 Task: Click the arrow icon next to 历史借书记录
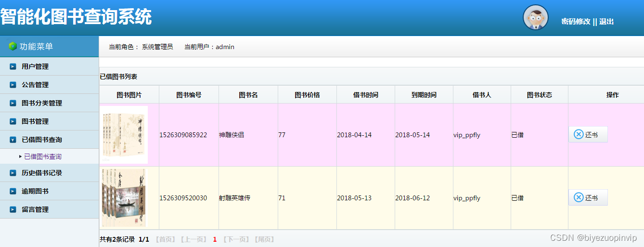[13, 173]
